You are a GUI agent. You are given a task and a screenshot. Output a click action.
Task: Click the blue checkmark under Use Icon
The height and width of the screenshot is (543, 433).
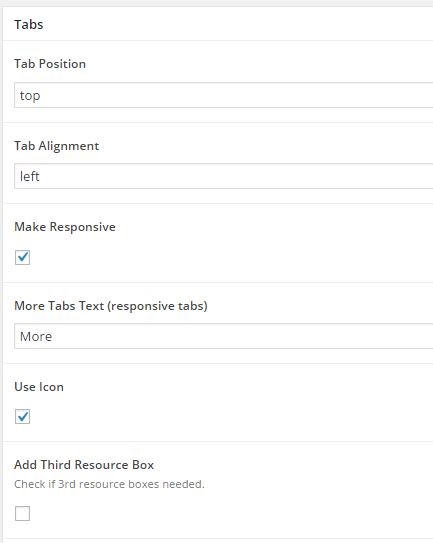coord(23,416)
